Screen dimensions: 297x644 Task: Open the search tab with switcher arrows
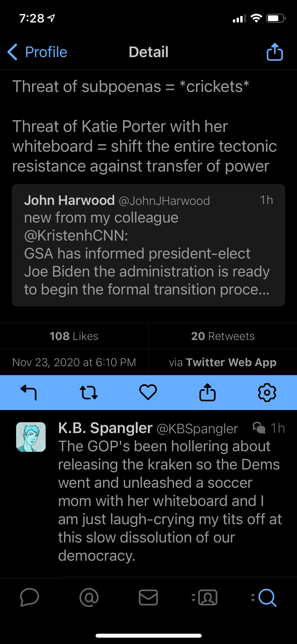[x=265, y=597]
